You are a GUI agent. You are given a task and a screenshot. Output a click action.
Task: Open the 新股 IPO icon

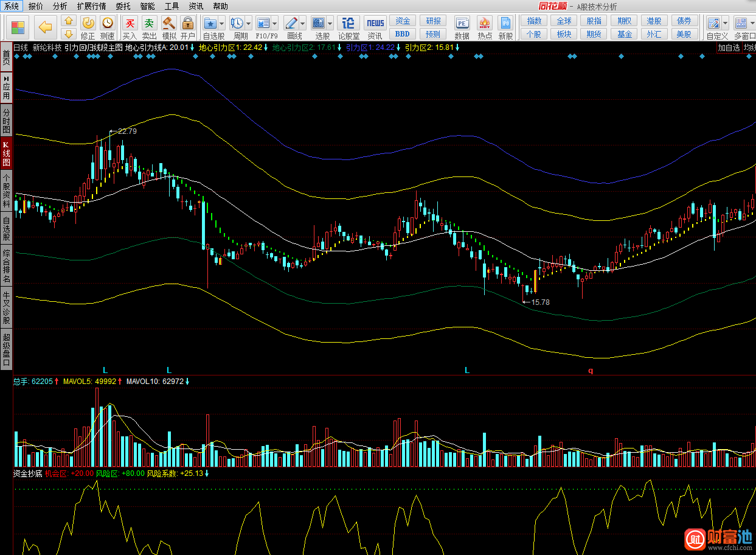[x=505, y=23]
